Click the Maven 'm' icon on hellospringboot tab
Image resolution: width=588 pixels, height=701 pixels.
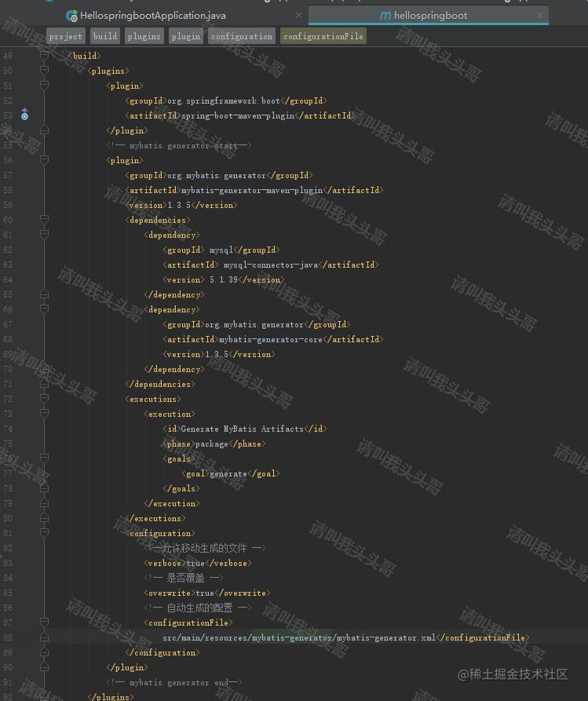(385, 16)
